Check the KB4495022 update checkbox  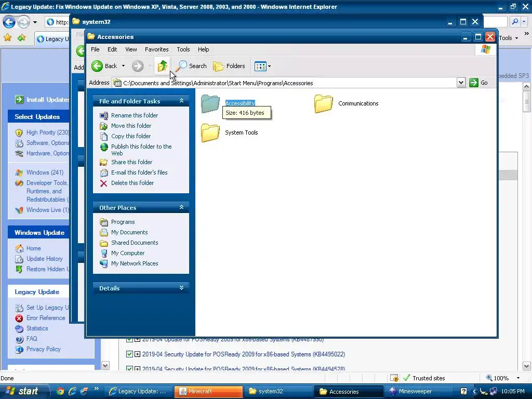(x=129, y=354)
